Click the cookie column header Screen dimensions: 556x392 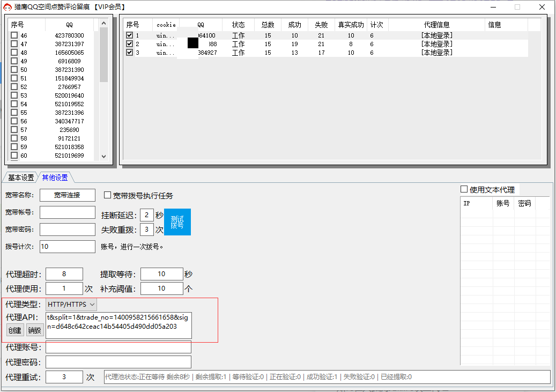point(166,25)
